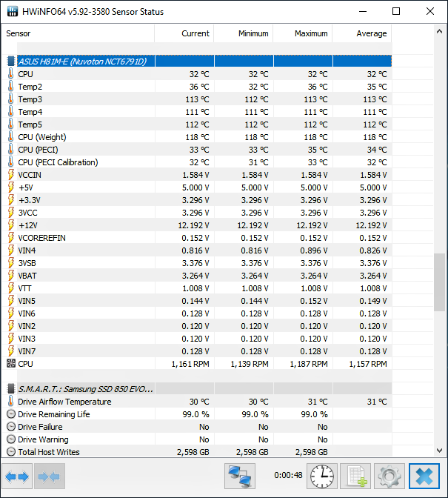The width and height of the screenshot is (448, 498).
Task: Open the network remote monitoring icon
Action: (x=239, y=476)
